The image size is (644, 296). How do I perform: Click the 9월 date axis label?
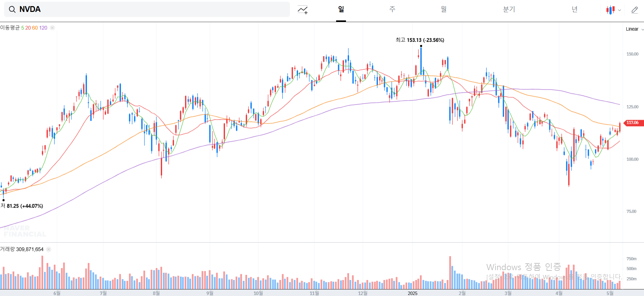click(210, 293)
